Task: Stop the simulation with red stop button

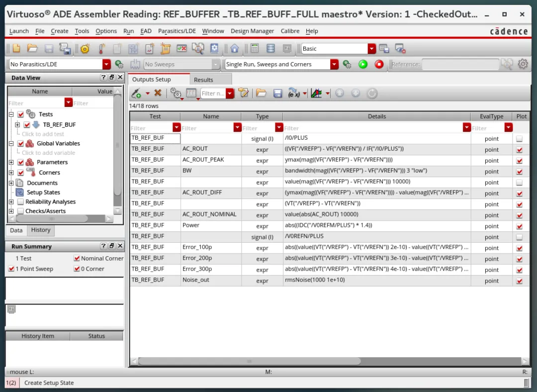Action: click(x=379, y=64)
